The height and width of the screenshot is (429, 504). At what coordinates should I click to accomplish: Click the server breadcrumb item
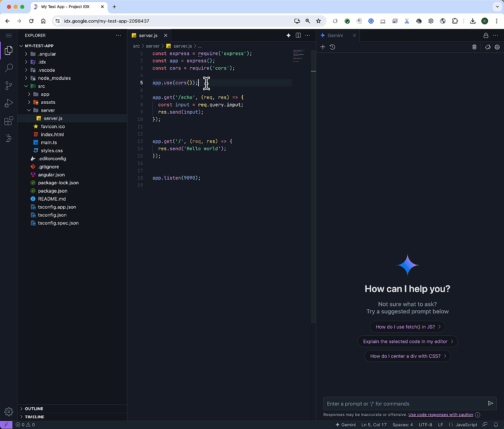pyautogui.click(x=152, y=46)
